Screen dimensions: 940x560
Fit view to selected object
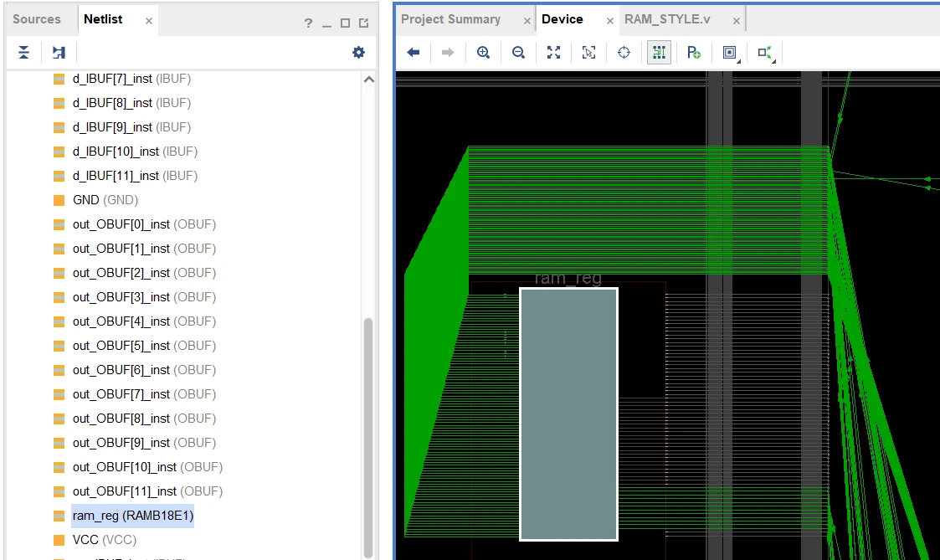pos(588,52)
